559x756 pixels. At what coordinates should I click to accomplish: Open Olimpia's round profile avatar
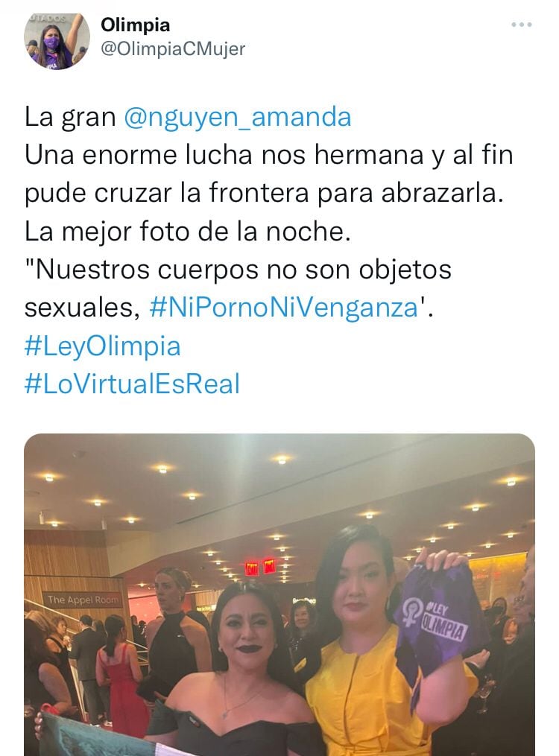tap(57, 42)
